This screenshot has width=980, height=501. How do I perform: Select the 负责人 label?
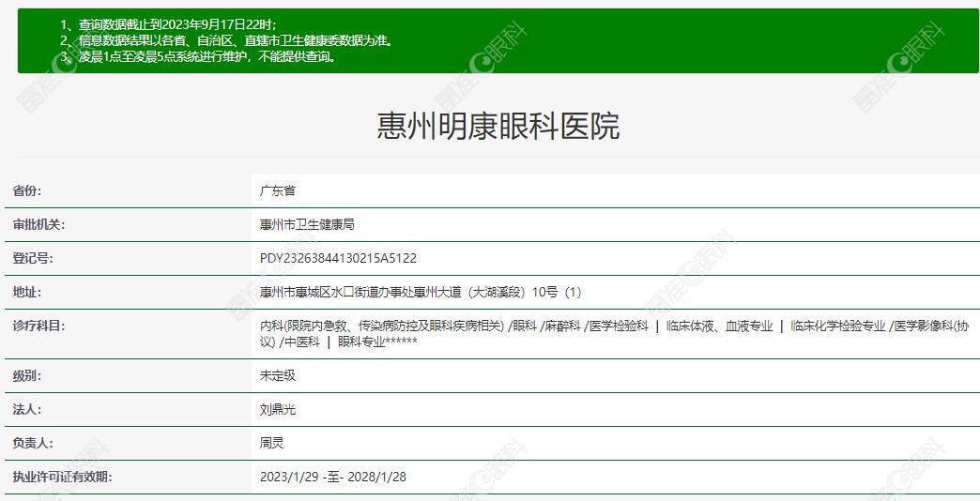pos(33,444)
